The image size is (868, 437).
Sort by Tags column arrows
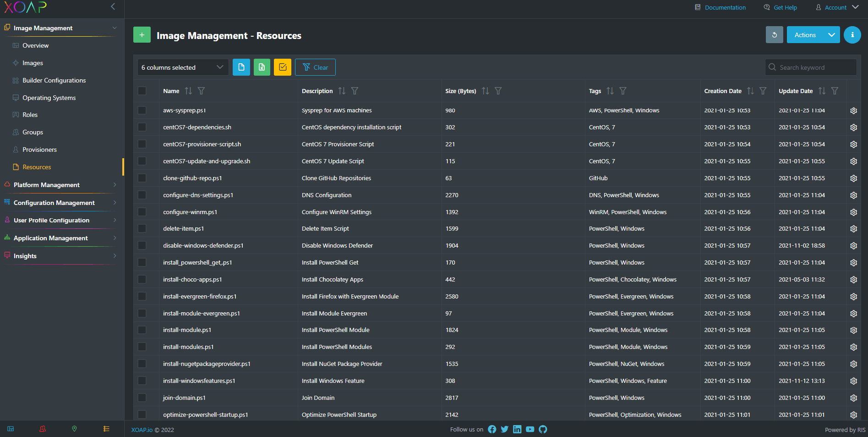pos(610,91)
